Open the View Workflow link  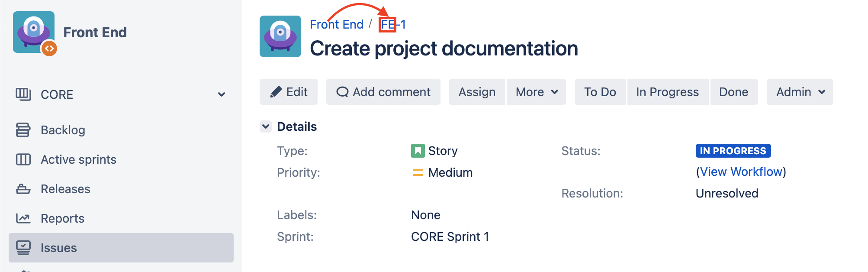(x=741, y=172)
